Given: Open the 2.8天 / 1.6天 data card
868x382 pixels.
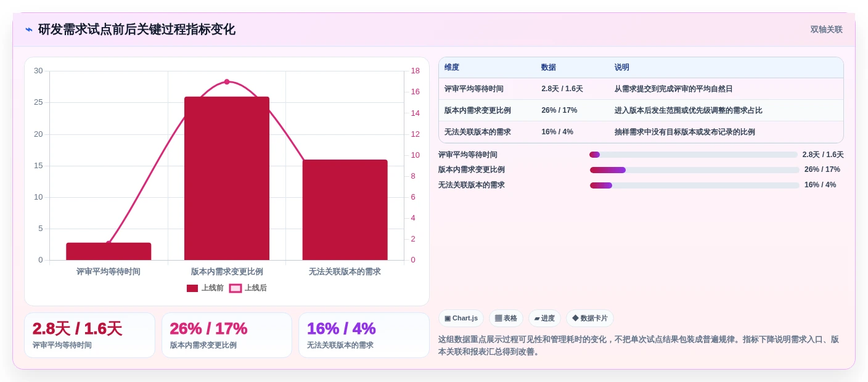Looking at the screenshot, I should [x=89, y=335].
